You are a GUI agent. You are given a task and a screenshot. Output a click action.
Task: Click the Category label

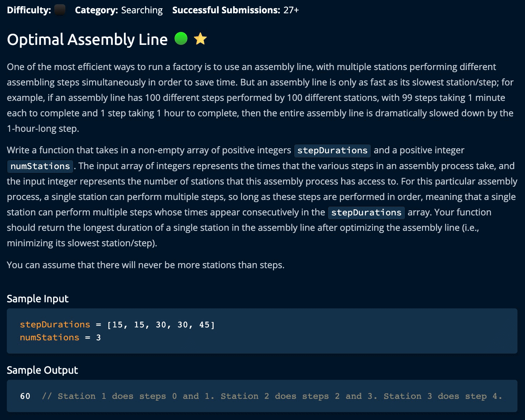point(96,10)
